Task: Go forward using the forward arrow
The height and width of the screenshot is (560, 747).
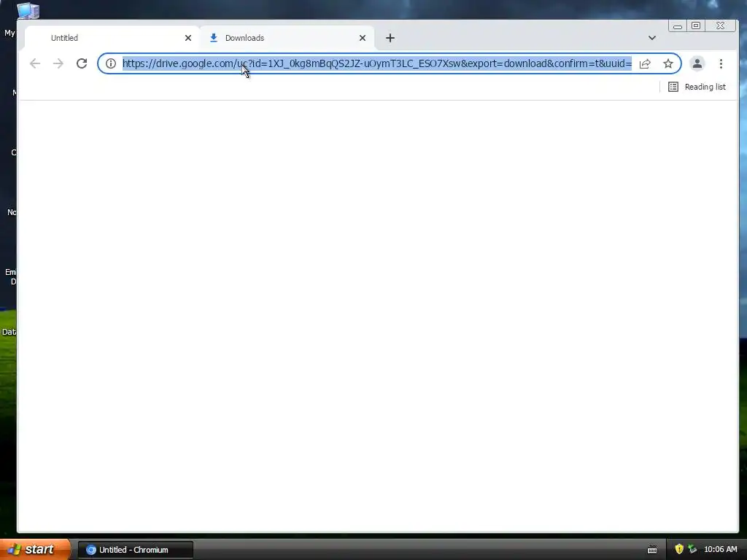Action: tap(58, 63)
